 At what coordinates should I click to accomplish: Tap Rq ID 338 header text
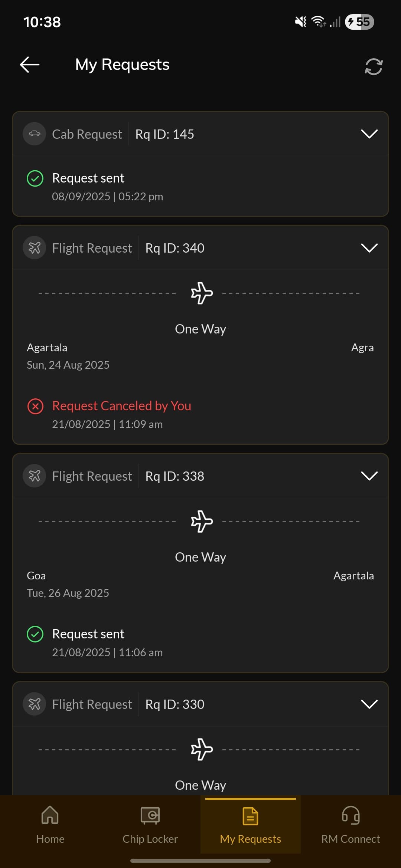175,476
